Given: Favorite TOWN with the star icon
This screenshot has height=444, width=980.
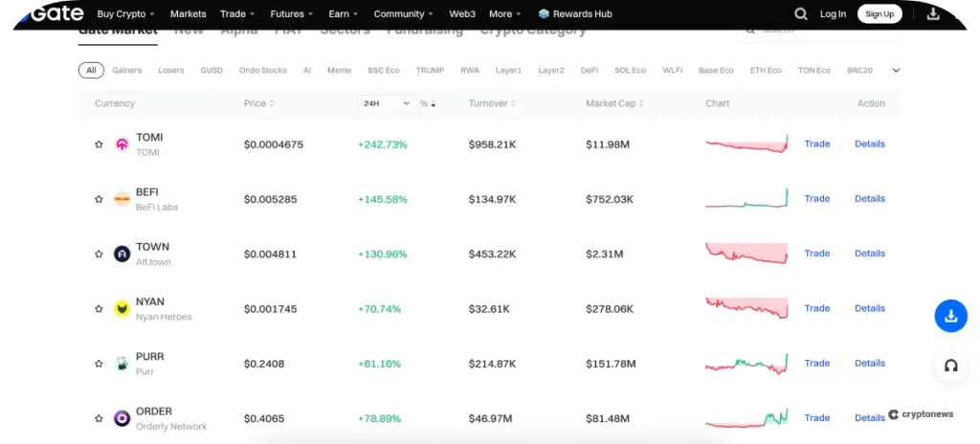Looking at the screenshot, I should pyautogui.click(x=99, y=254).
